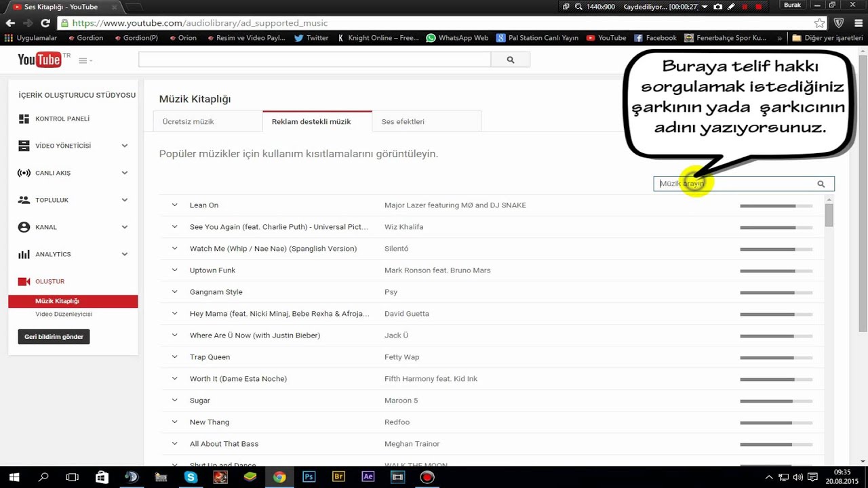Click the YouTube logo

pyautogui.click(x=41, y=60)
